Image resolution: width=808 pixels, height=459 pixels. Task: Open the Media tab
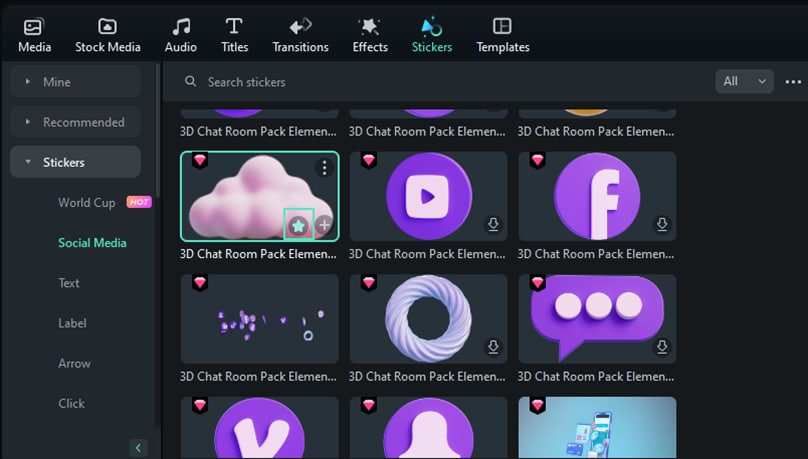click(35, 36)
